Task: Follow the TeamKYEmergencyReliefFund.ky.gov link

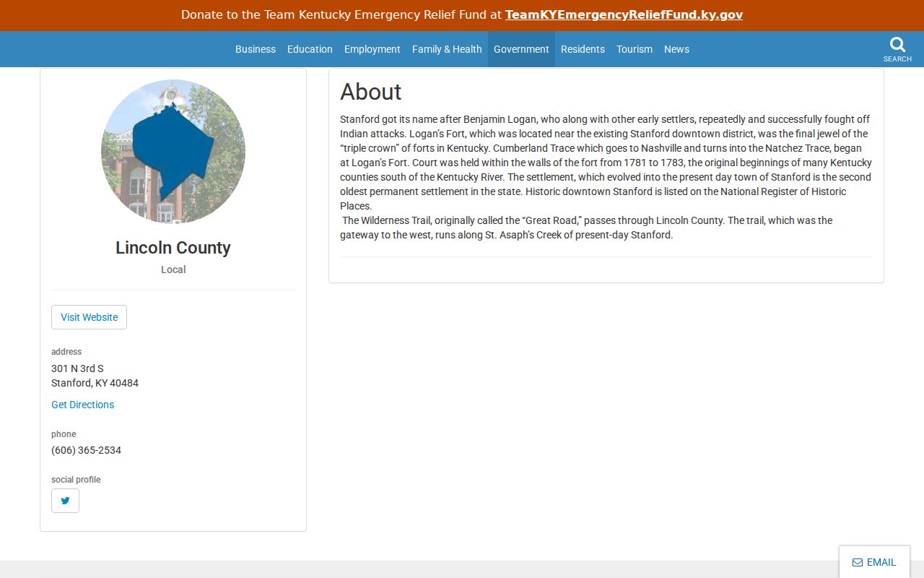Action: click(624, 15)
